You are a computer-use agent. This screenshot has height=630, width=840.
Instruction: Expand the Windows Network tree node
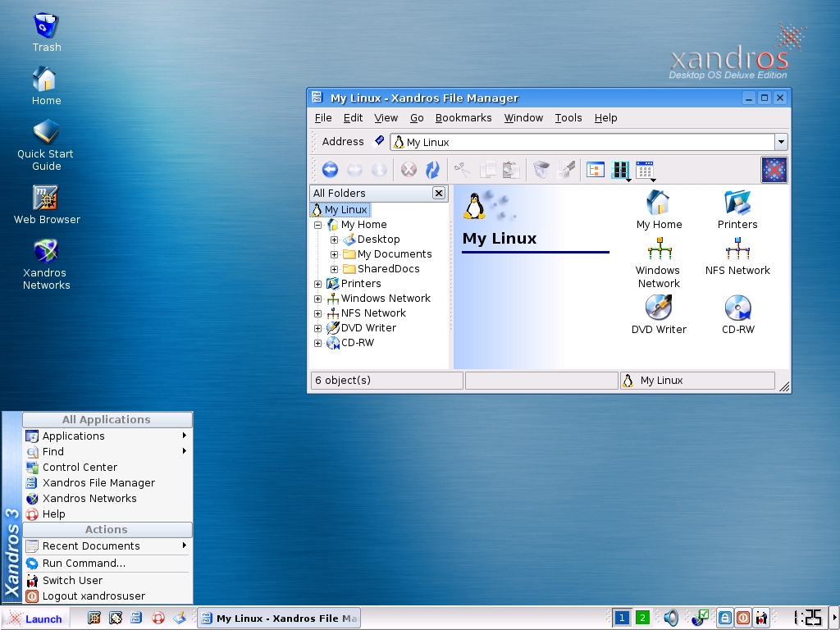click(318, 299)
